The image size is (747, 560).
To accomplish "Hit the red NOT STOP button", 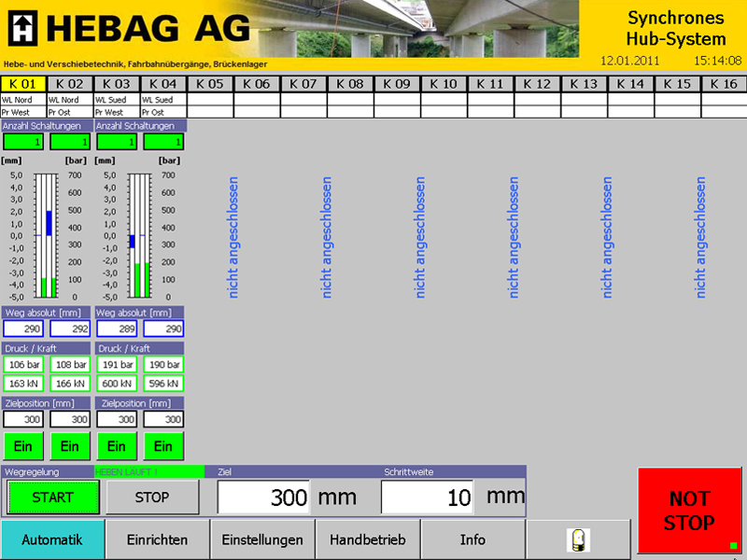I will (x=689, y=510).
